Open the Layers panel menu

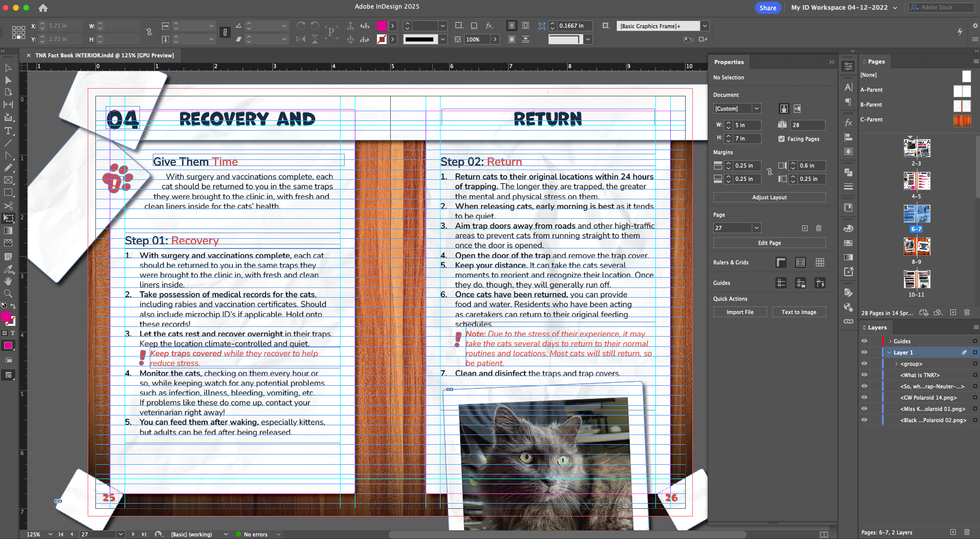click(x=975, y=327)
